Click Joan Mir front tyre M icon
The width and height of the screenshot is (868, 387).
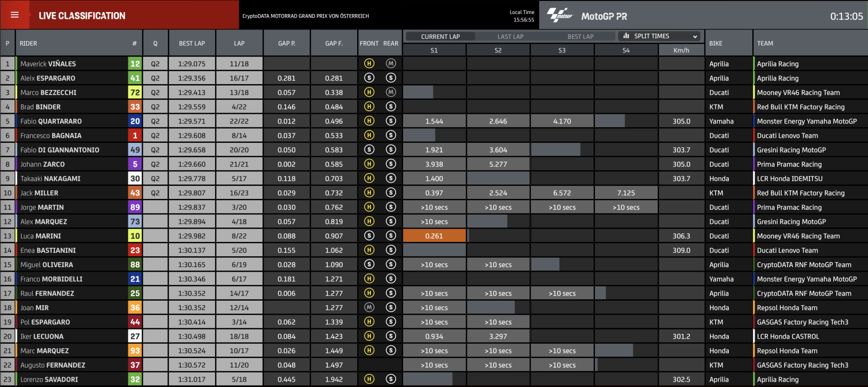pos(369,307)
